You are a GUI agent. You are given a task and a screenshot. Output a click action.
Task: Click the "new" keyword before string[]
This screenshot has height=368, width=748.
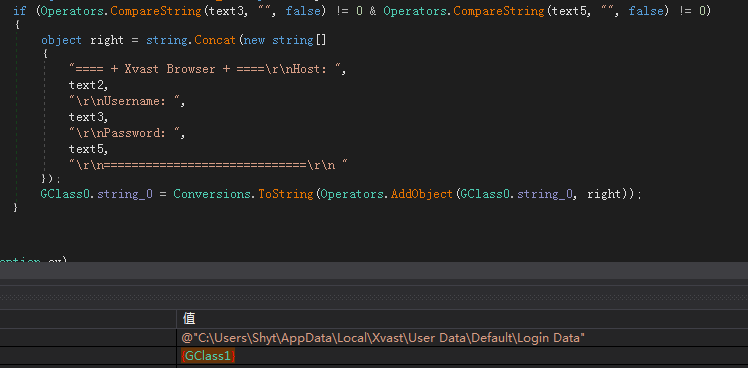pyautogui.click(x=254, y=40)
